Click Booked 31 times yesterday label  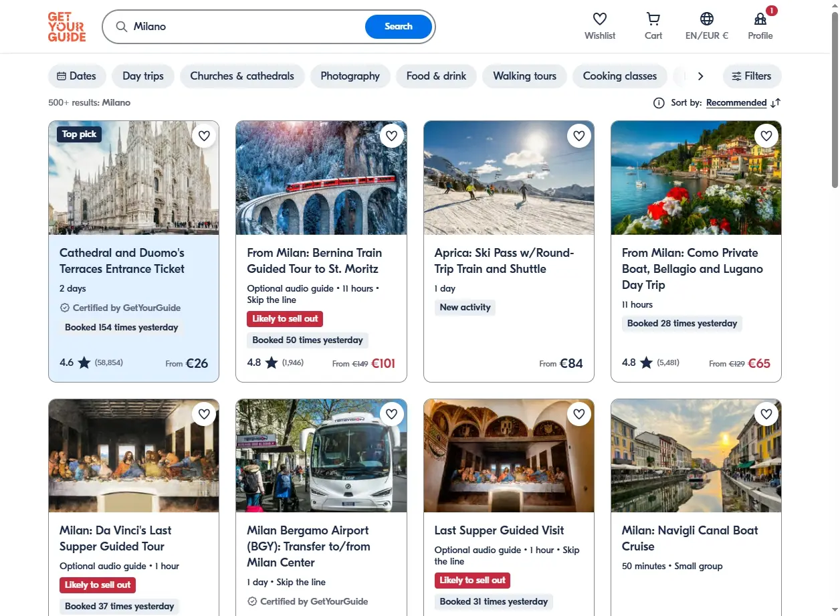tap(494, 602)
